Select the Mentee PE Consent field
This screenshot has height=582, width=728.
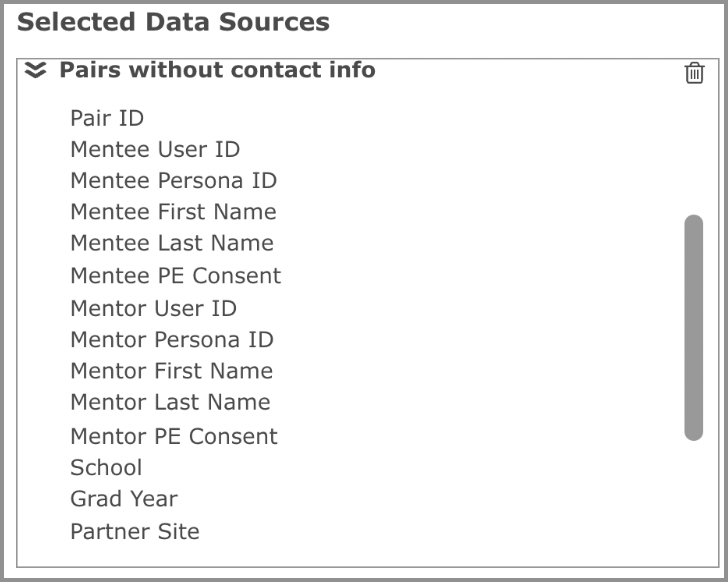click(x=175, y=275)
